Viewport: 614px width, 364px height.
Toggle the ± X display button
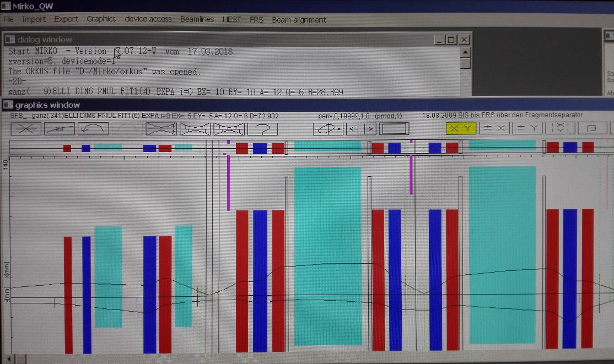click(494, 128)
